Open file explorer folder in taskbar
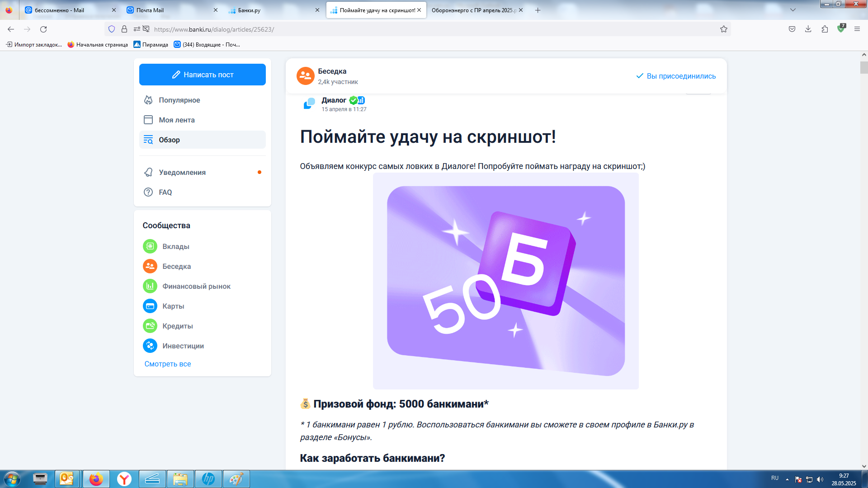The image size is (868, 488). [180, 479]
